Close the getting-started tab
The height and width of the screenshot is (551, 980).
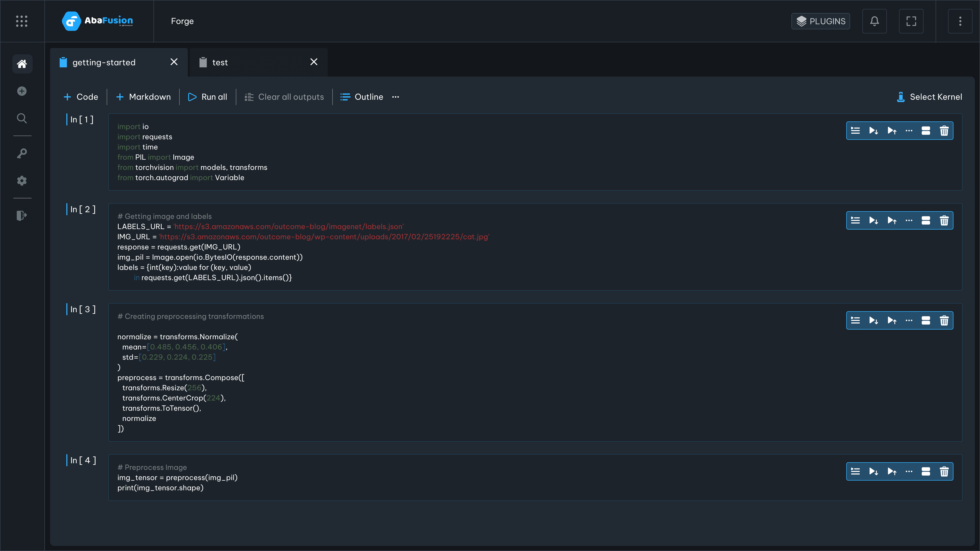point(174,62)
